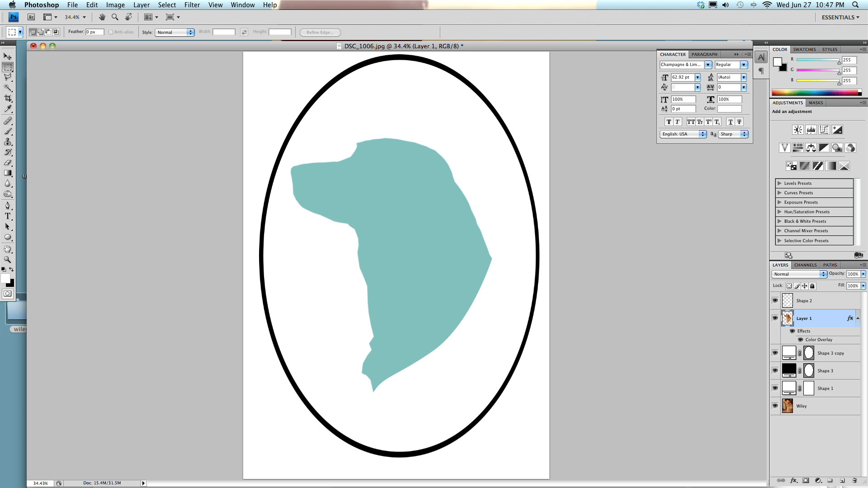The image size is (868, 488).
Task: Select the Brush tool
Action: (x=8, y=131)
